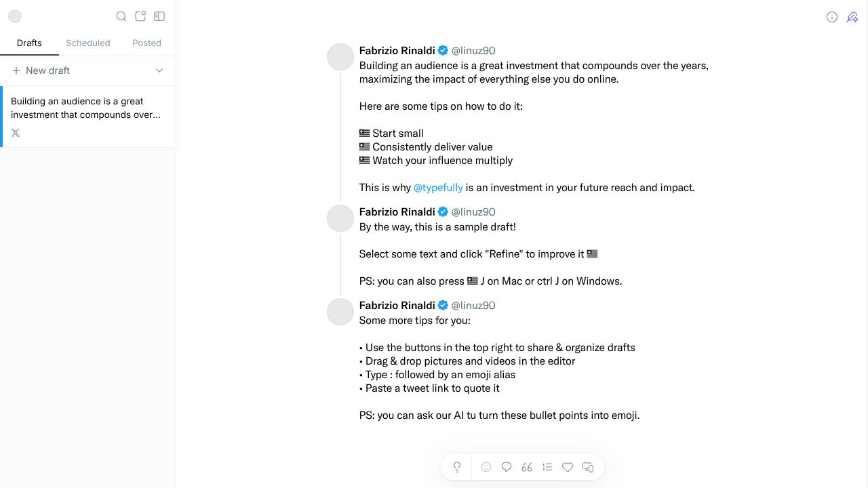
Task: Open the emoji picker
Action: [486, 467]
